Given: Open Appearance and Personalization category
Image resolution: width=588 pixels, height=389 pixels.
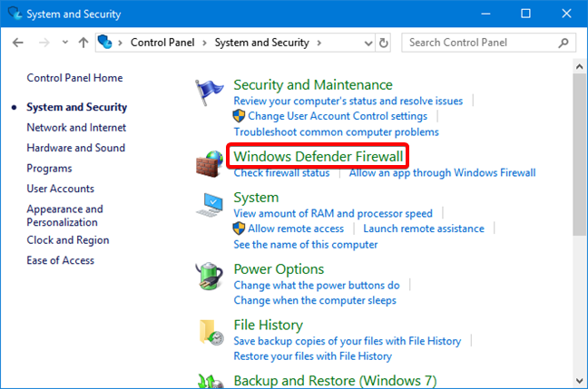Looking at the screenshot, I should point(64,216).
